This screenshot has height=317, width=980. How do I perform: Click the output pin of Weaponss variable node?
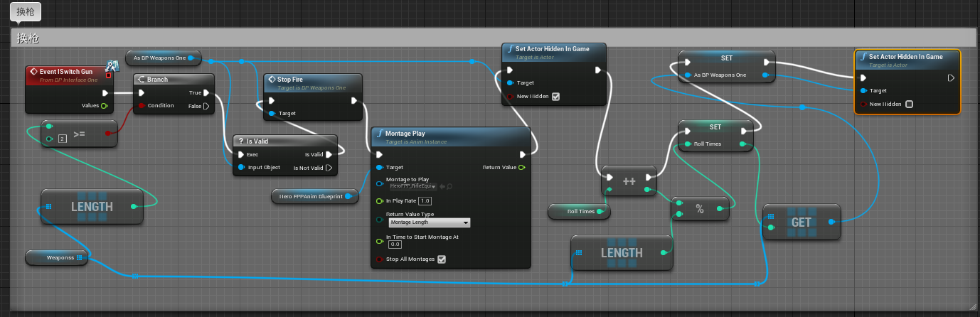pyautogui.click(x=80, y=257)
